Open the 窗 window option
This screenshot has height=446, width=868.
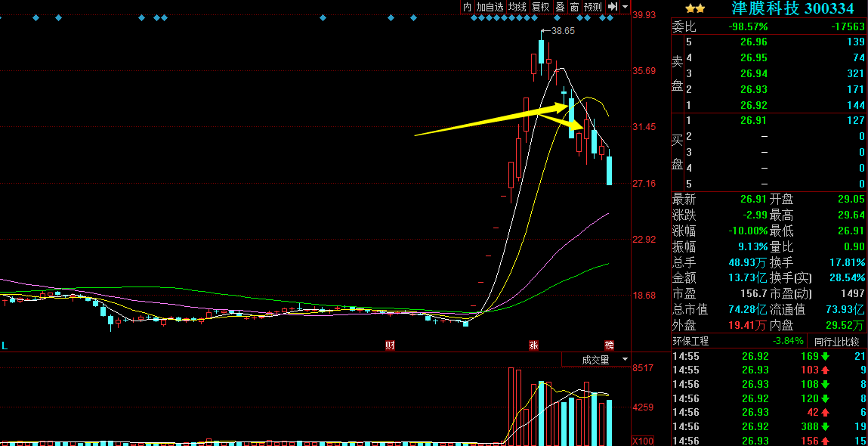pos(574,7)
